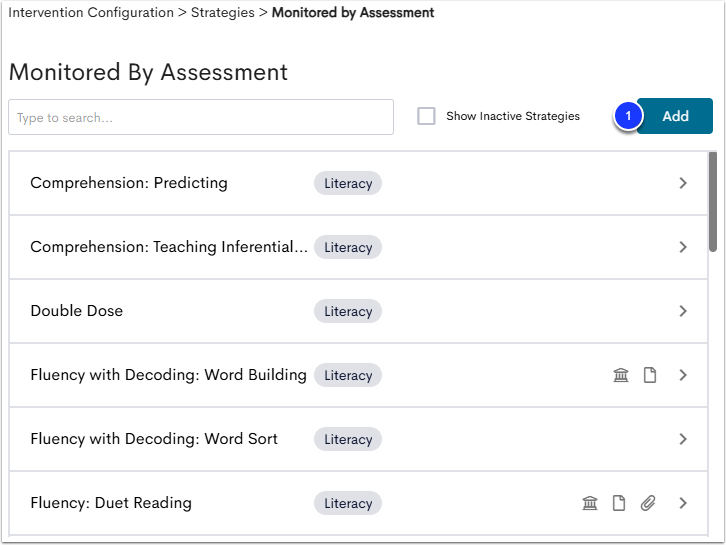Select Comprehension: Predicting strategy name
This screenshot has height=545, width=726.
pos(129,183)
